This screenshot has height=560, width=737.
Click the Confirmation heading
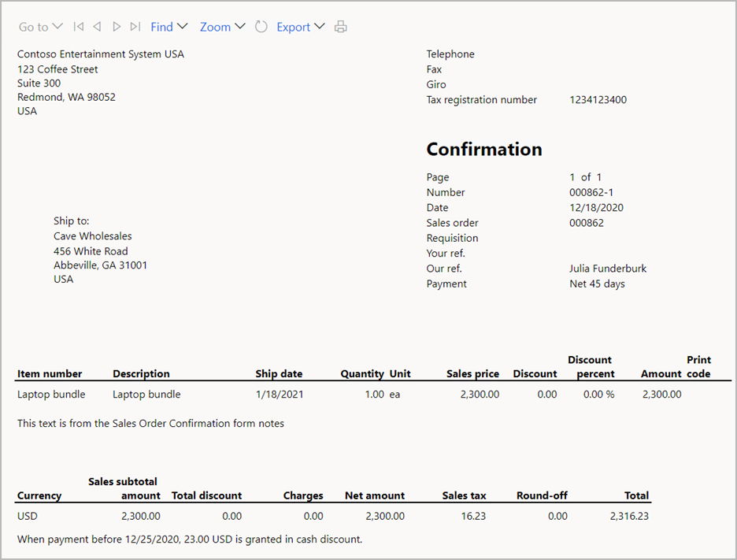pos(484,149)
